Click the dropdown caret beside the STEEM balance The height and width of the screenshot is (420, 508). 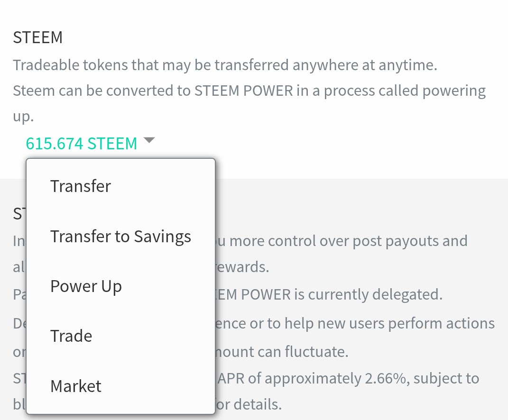point(149,140)
